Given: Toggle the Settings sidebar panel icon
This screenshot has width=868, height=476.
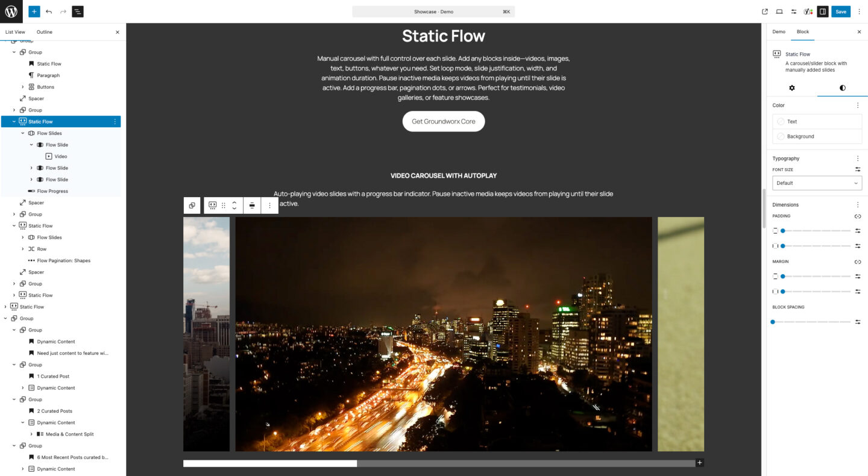Looking at the screenshot, I should click(823, 11).
